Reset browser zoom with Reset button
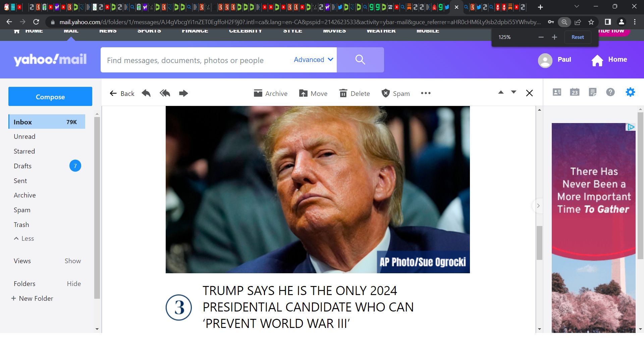The image size is (644, 342). tap(578, 37)
